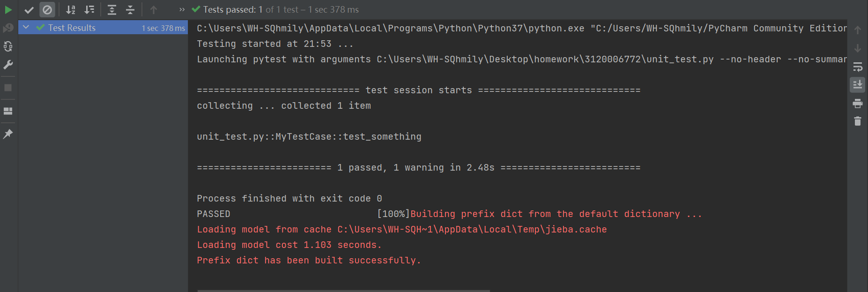Enable scroll to end of output
The image size is (868, 292).
coord(858,85)
